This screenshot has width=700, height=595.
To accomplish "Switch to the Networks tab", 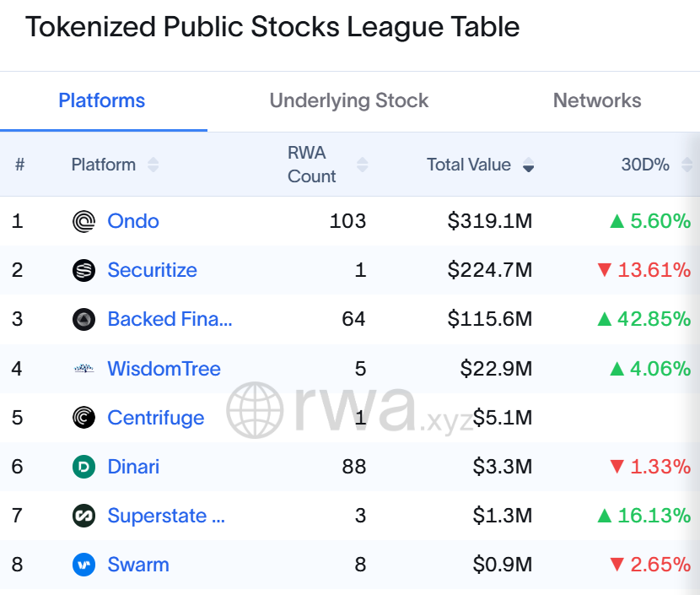I will pos(596,100).
